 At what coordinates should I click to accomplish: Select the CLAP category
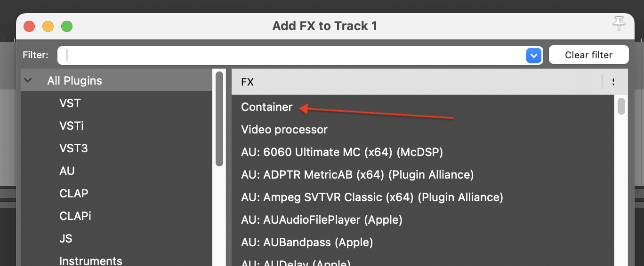point(74,193)
